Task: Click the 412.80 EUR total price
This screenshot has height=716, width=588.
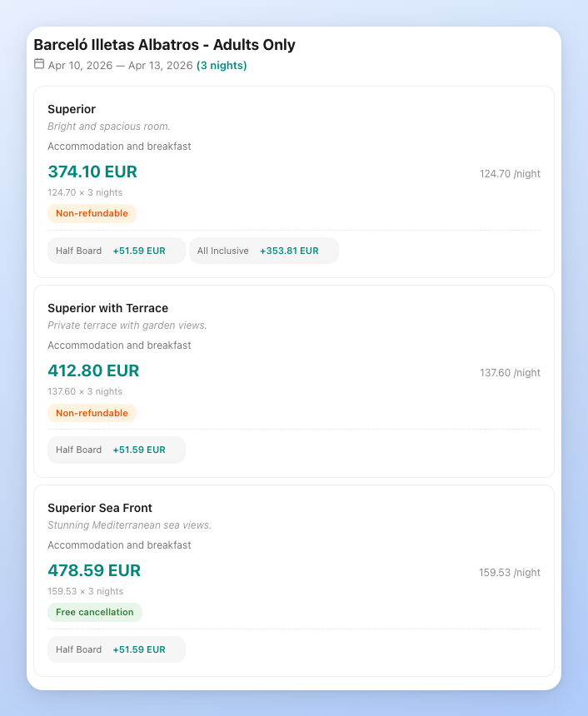Action: [93, 371]
